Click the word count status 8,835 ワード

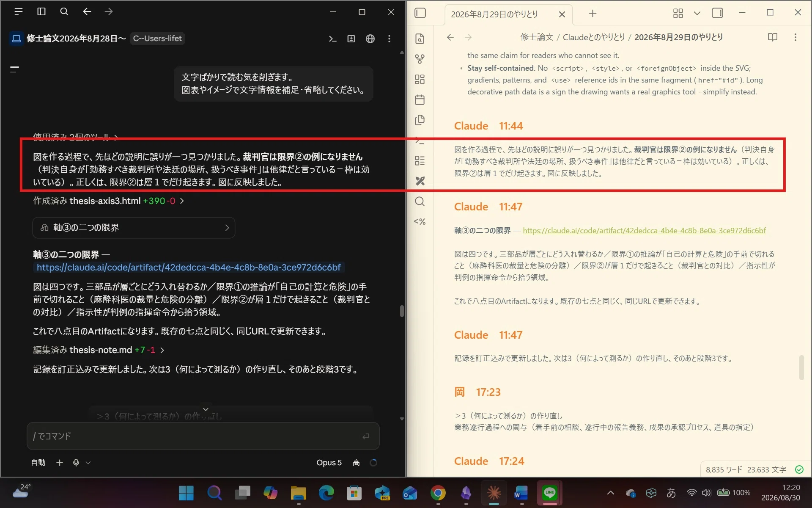(724, 469)
